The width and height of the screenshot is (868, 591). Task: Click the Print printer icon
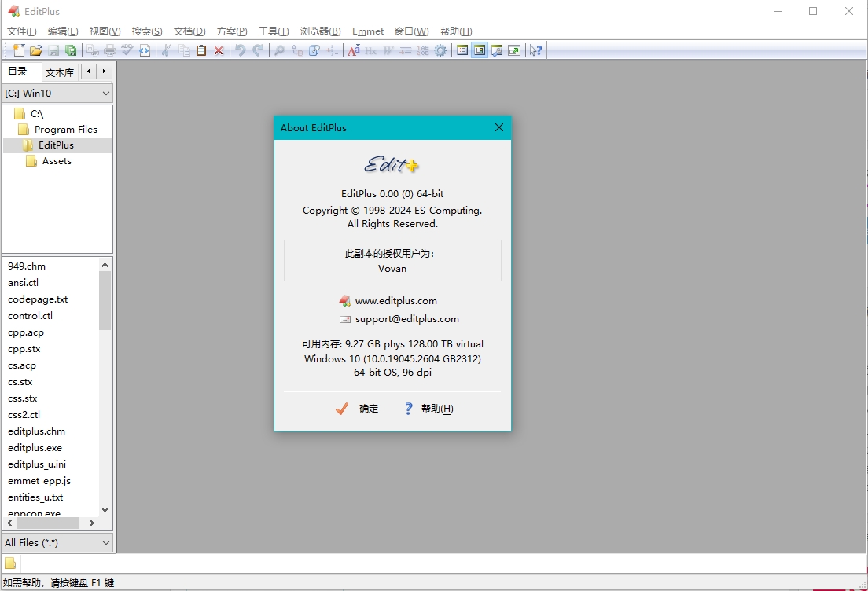coord(110,50)
